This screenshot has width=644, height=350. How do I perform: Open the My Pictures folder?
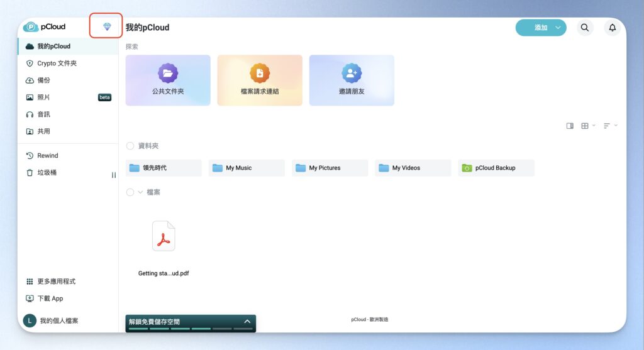tap(330, 168)
